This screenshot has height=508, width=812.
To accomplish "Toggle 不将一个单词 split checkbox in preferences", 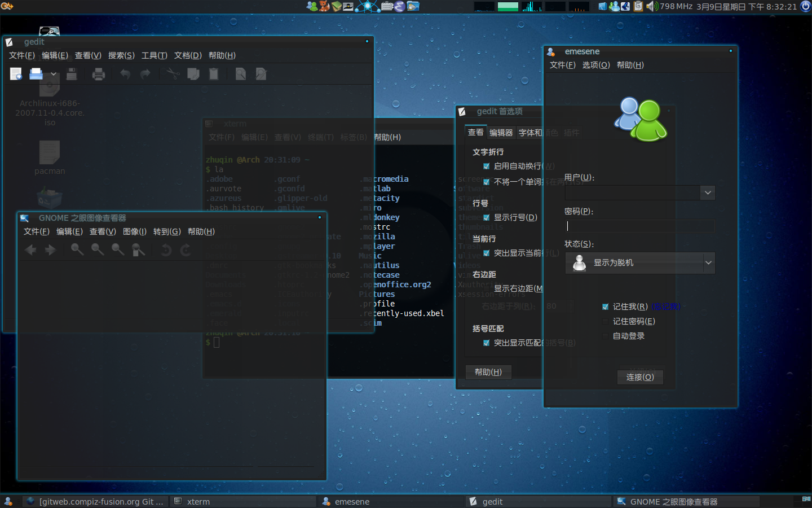I will pos(486,182).
